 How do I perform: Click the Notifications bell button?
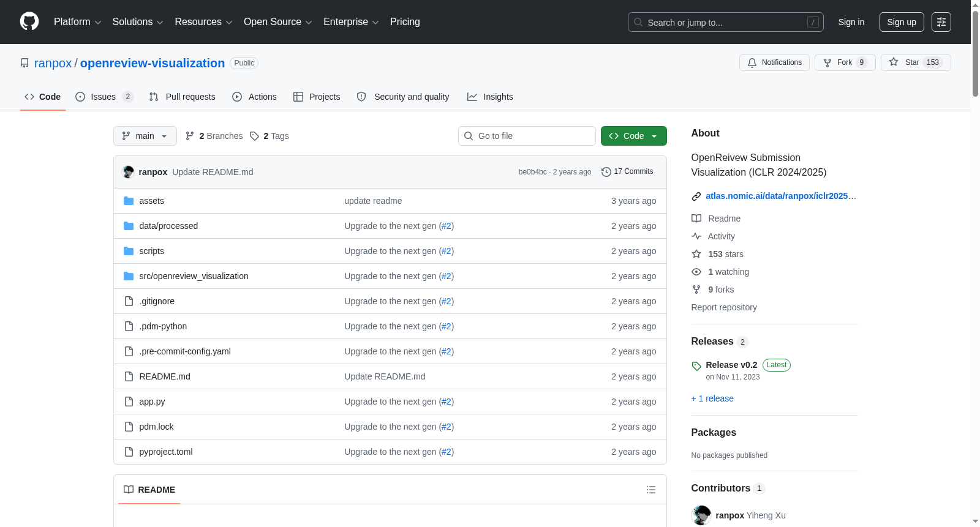[x=774, y=62]
